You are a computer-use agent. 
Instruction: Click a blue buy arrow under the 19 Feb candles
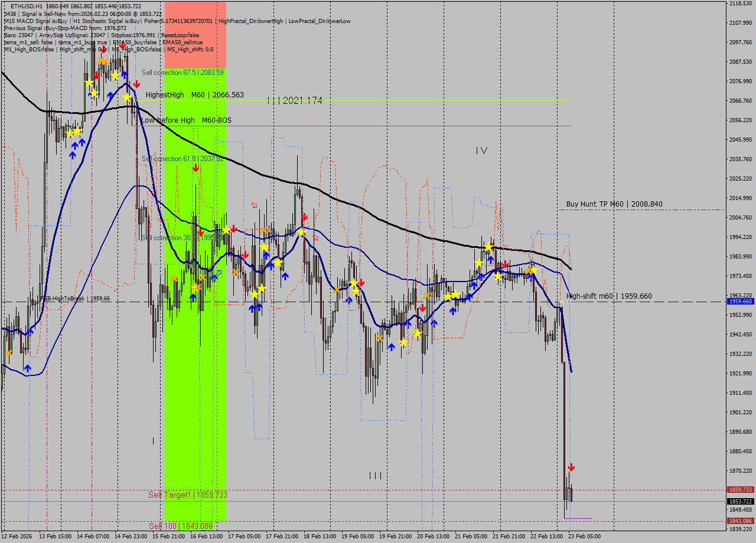393,347
